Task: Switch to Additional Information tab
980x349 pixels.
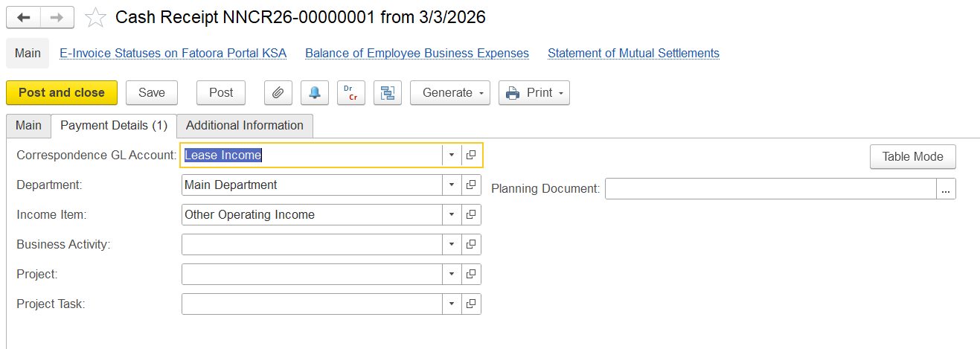Action: 245,126
